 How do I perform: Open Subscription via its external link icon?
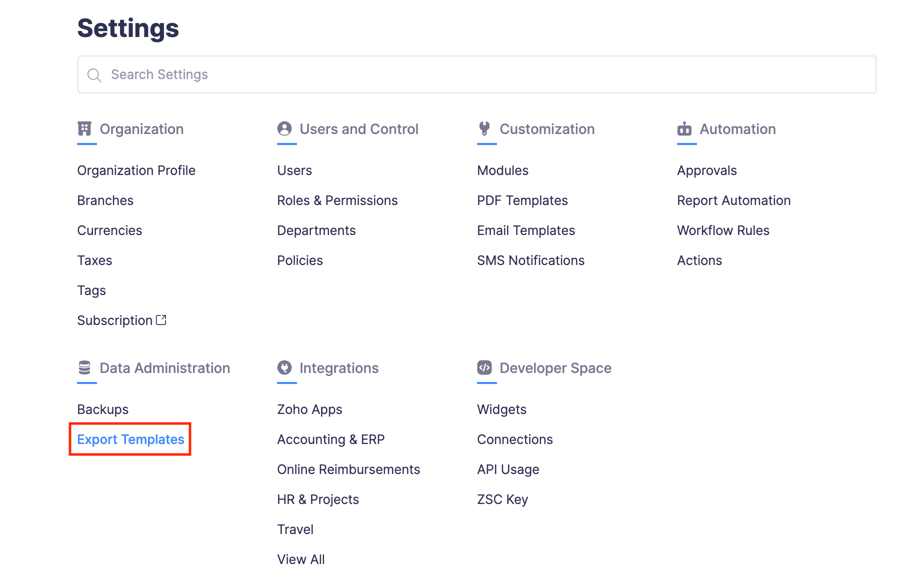161,319
